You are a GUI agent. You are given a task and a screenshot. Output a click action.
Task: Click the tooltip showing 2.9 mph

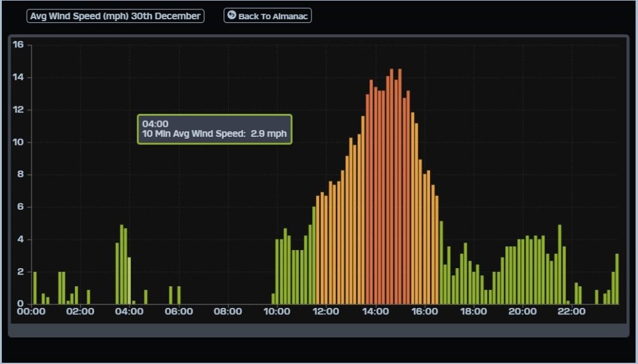coord(214,129)
